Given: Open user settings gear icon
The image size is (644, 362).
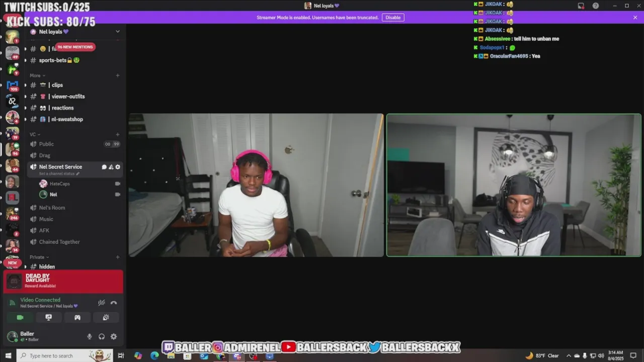Looking at the screenshot, I should 114,337.
